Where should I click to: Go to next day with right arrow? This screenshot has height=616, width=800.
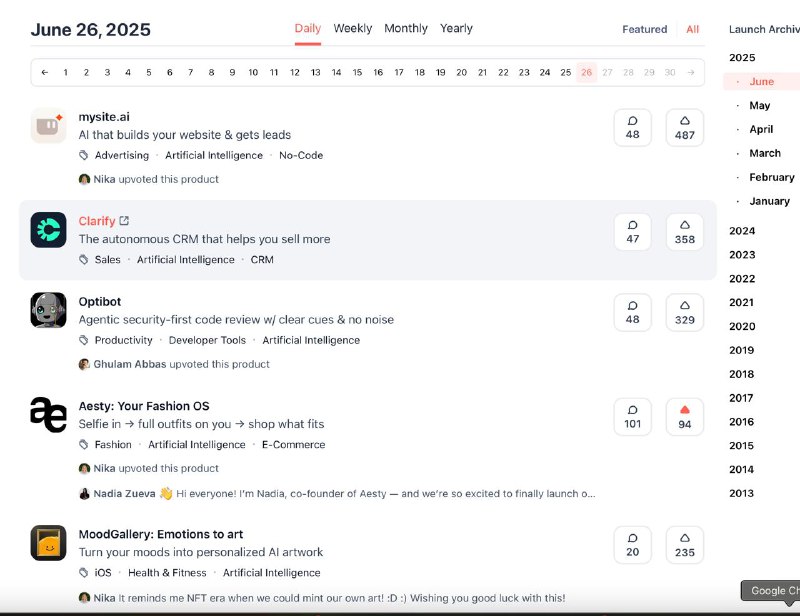tap(691, 72)
